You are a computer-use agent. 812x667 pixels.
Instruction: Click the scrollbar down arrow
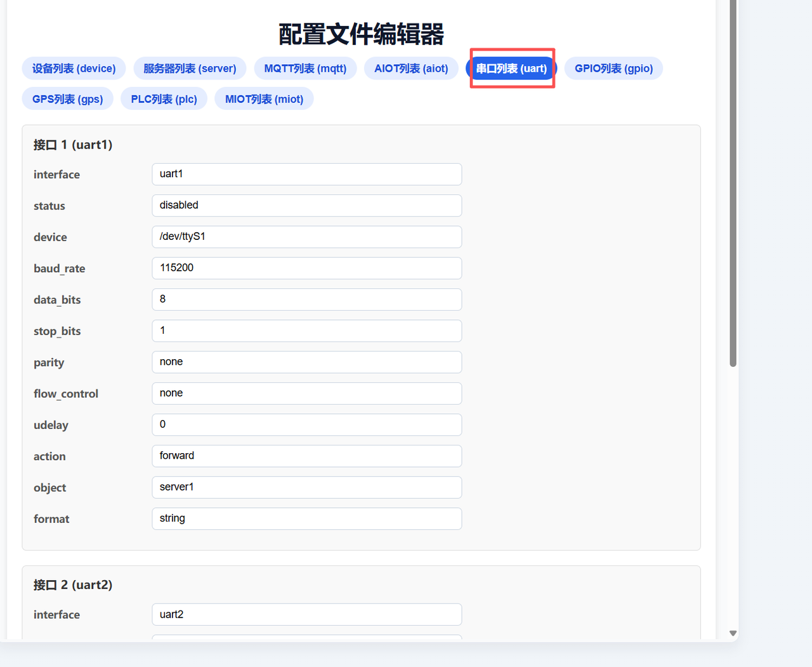(733, 633)
